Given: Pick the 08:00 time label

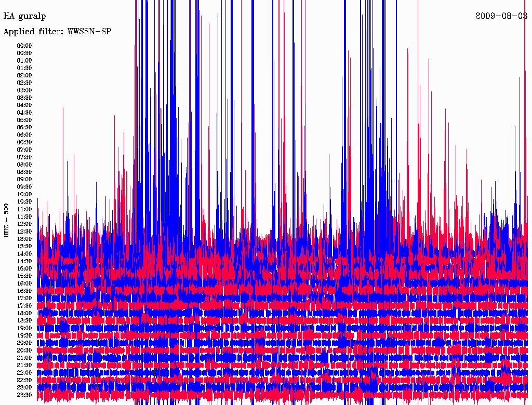Looking at the screenshot, I should coord(24,165).
